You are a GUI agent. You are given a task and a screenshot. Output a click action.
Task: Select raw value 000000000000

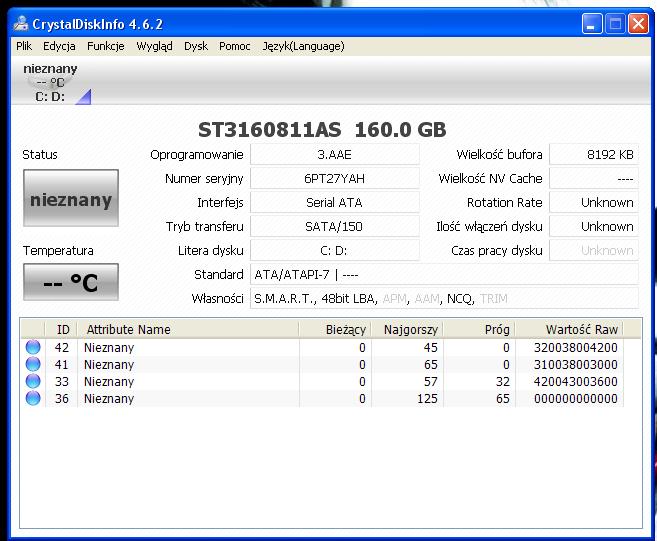coord(576,399)
